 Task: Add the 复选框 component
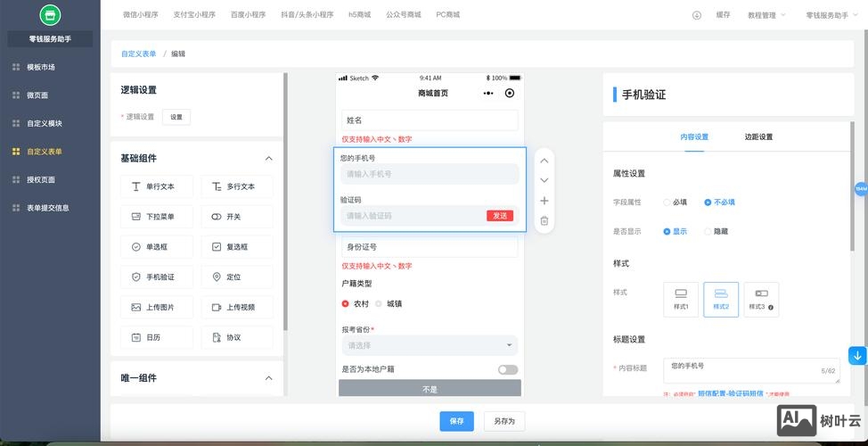tap(237, 247)
